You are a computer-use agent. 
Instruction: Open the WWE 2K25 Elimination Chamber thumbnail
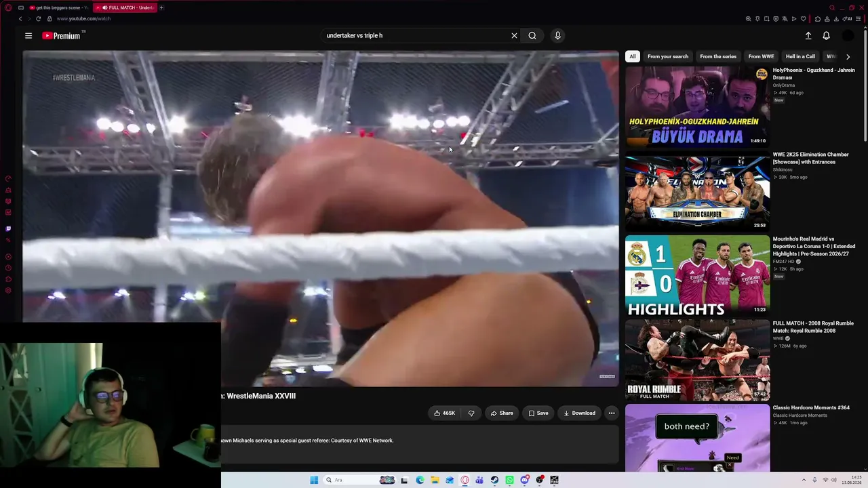click(x=697, y=192)
